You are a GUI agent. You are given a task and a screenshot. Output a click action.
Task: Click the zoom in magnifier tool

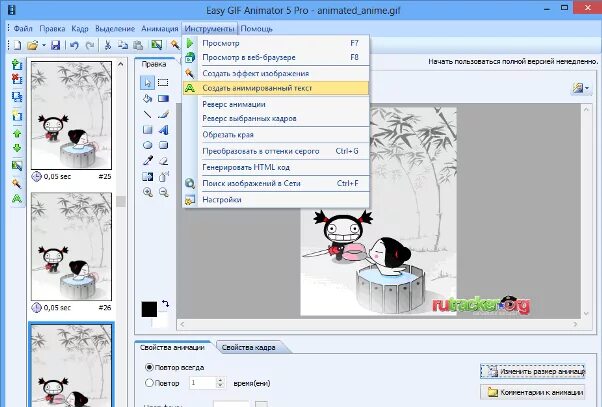[x=147, y=192]
